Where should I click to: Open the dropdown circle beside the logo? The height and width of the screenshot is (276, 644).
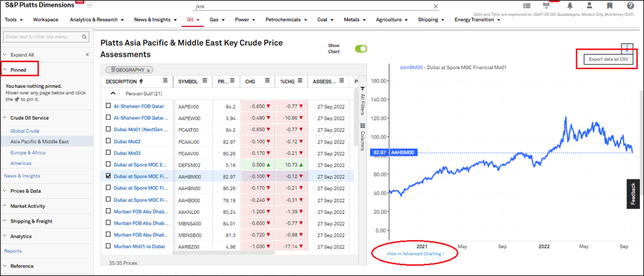click(x=90, y=5)
